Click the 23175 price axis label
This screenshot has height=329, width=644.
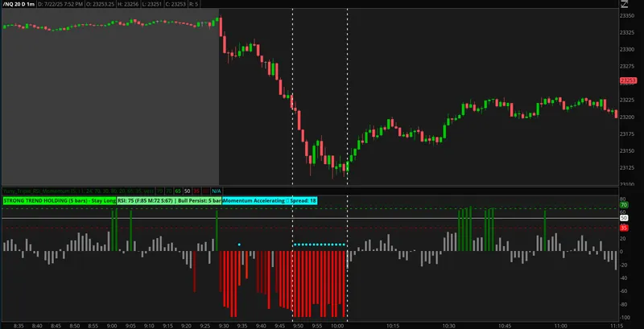click(628, 134)
